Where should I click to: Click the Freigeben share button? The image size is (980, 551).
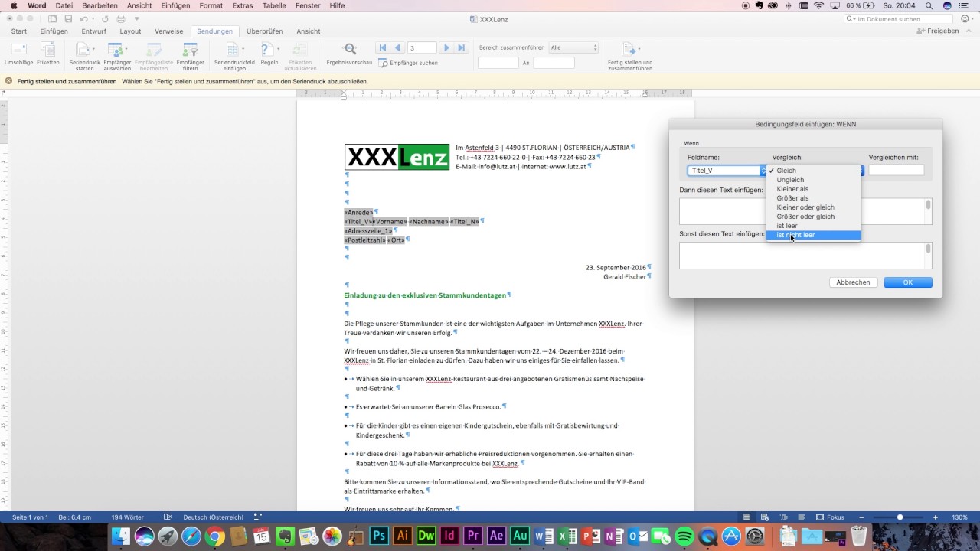938,31
